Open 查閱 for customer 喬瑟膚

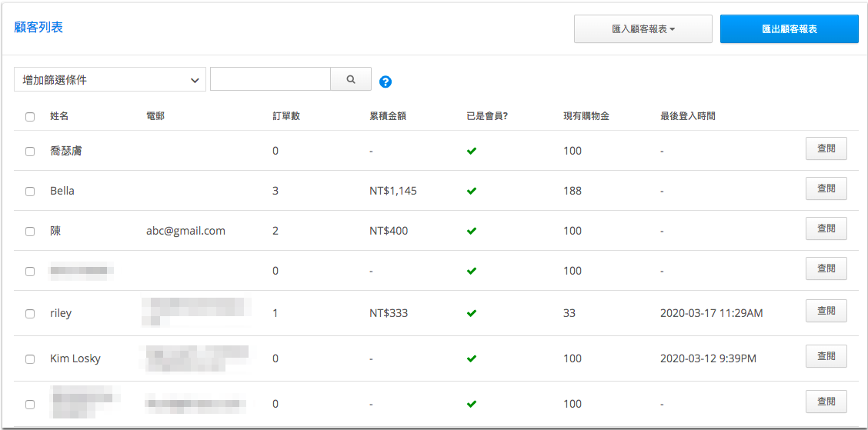click(x=826, y=148)
